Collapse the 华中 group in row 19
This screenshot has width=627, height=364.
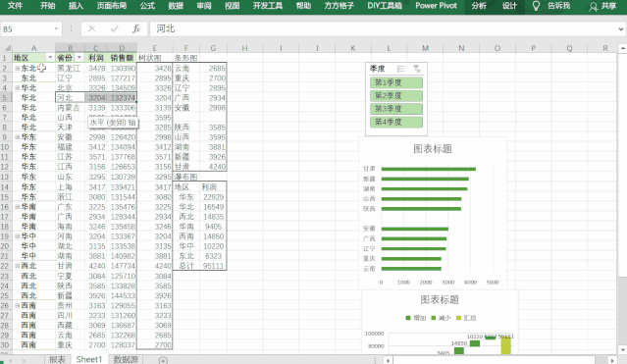[18, 236]
